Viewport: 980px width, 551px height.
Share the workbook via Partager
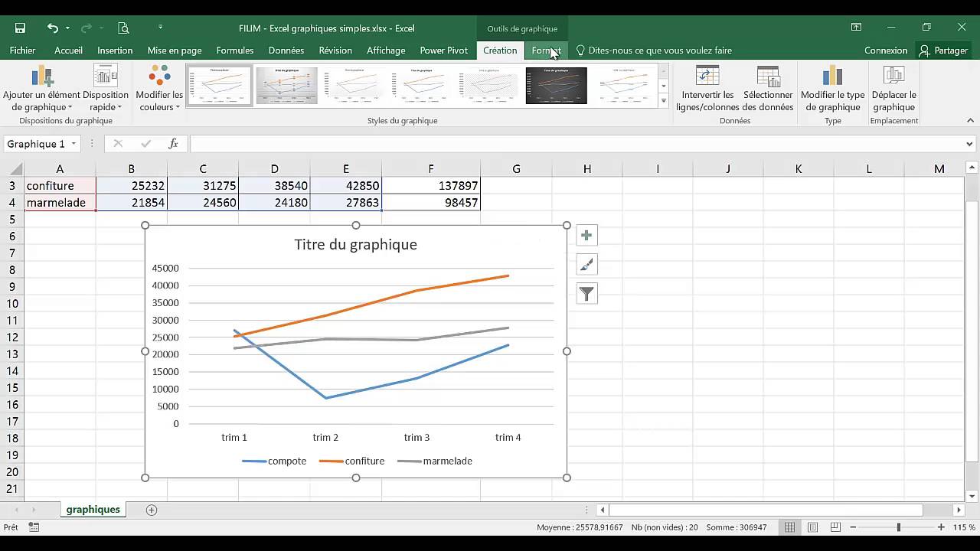(943, 51)
